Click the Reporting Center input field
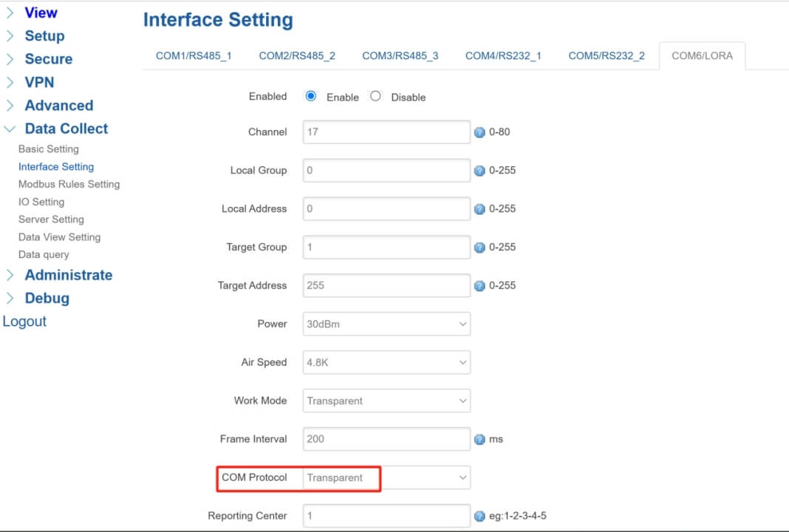The image size is (789, 532). click(x=386, y=516)
